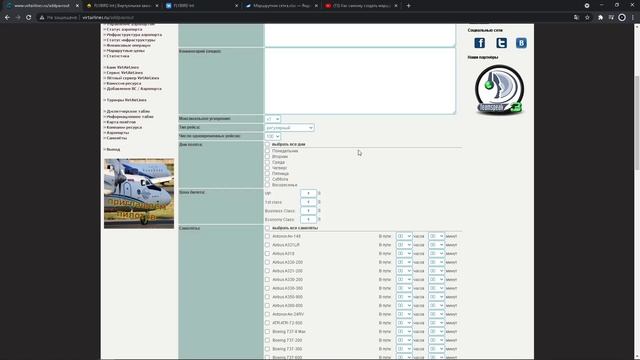Viewport: 640px width, 360px height.
Task: Open the flight type 'регулярный' dropdown
Action: tap(289, 128)
